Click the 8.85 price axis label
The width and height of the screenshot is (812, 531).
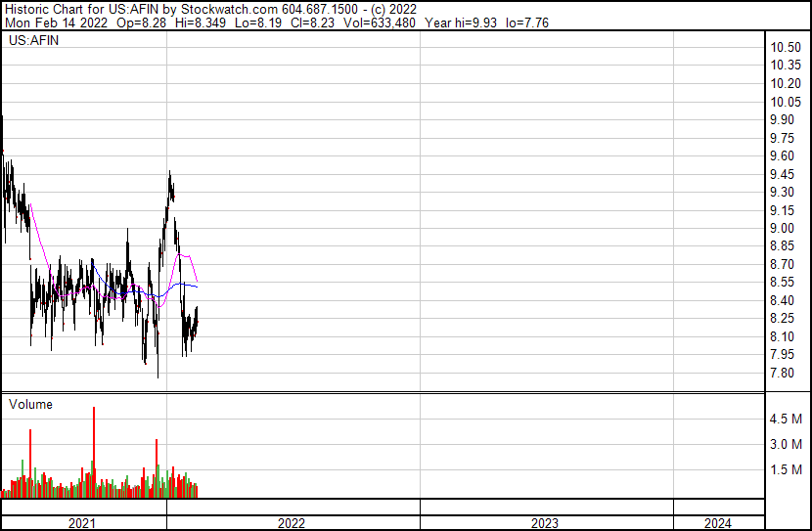point(782,245)
